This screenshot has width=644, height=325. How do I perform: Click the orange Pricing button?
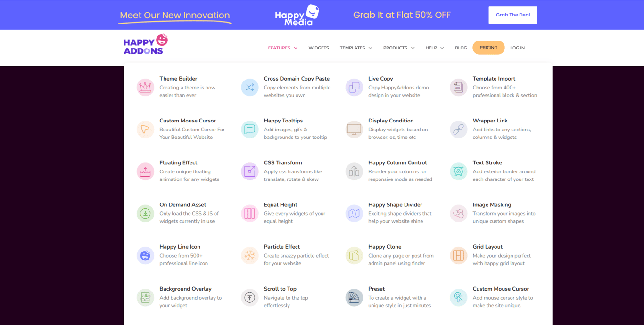488,48
